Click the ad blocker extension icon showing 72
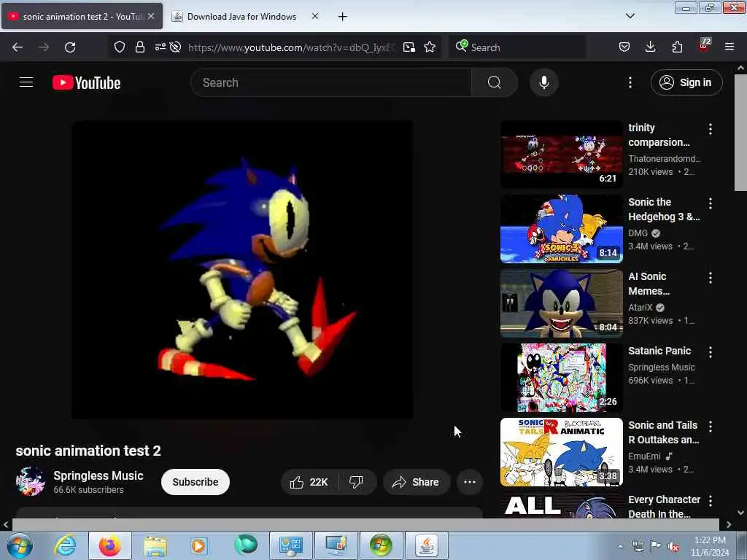The image size is (747, 560). pos(704,46)
